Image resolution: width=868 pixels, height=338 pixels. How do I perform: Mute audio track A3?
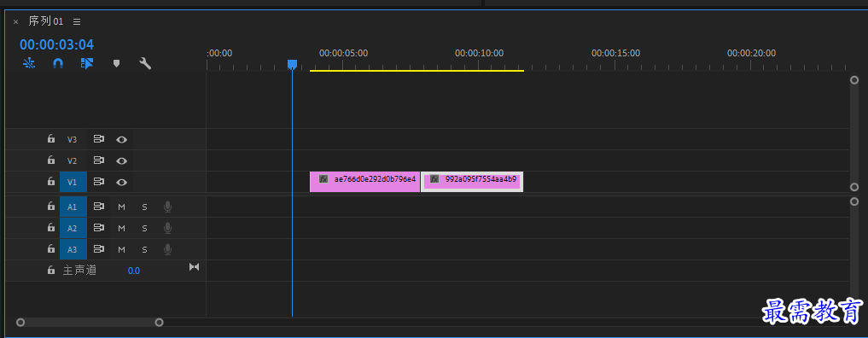(x=122, y=249)
